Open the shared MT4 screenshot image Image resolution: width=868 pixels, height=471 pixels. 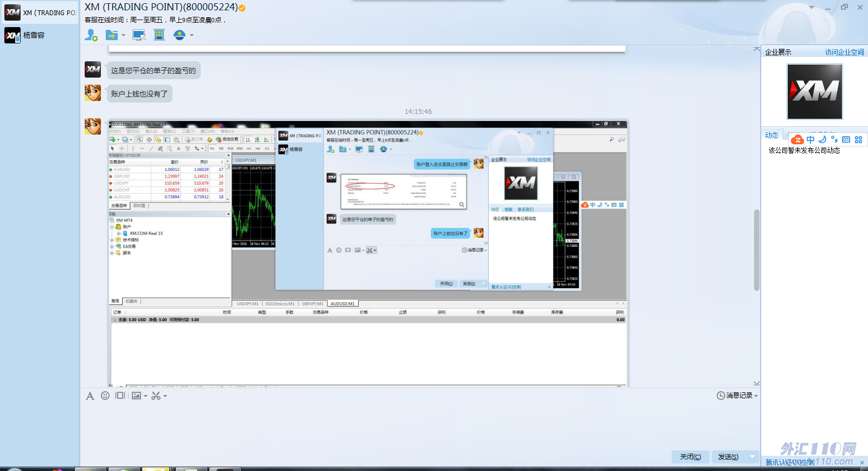click(368, 253)
